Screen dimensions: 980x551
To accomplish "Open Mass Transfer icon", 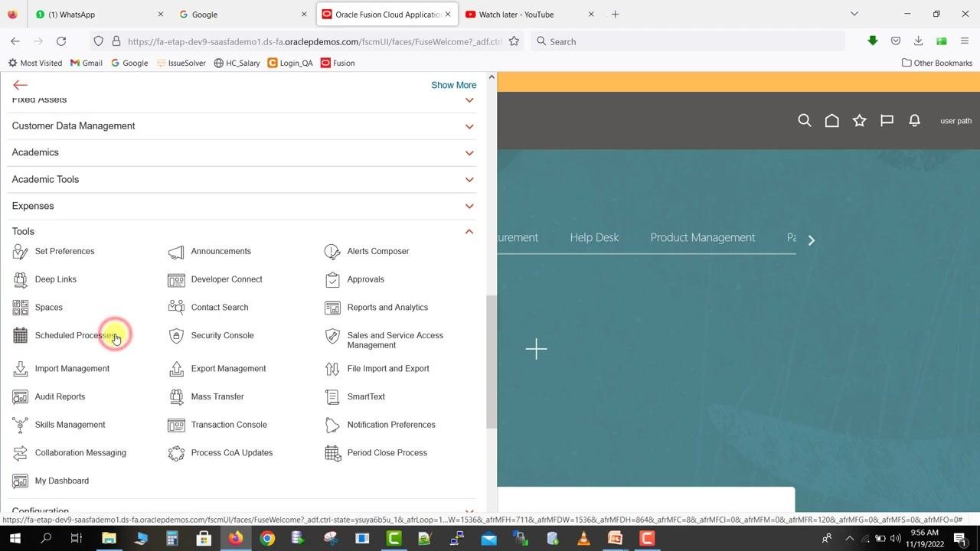I will tap(176, 396).
